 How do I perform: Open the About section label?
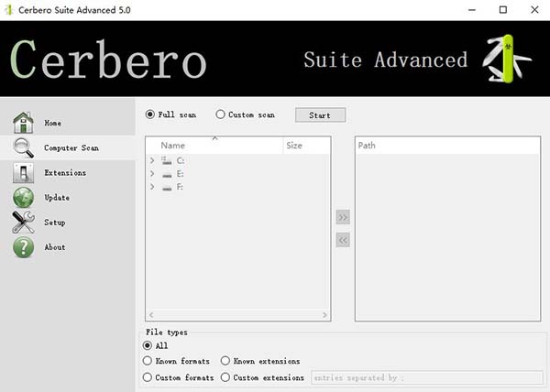[x=55, y=247]
